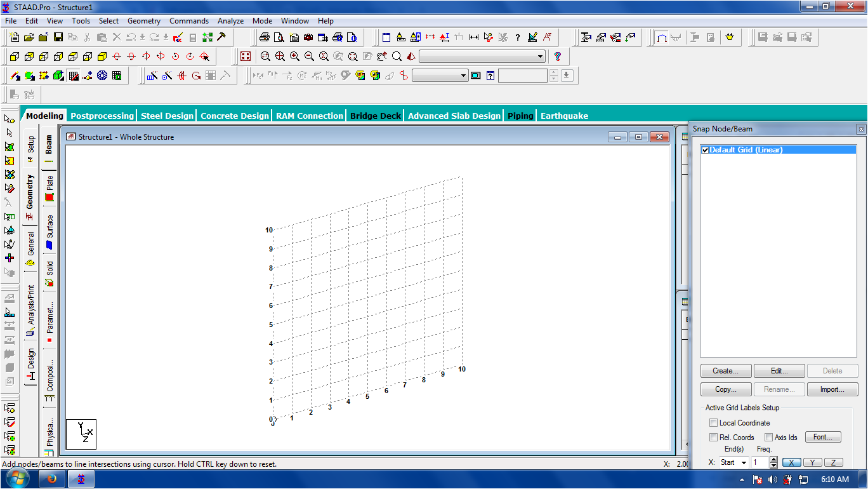This screenshot has height=489, width=868.
Task: Click the green solid cube icon
Action: [58, 76]
